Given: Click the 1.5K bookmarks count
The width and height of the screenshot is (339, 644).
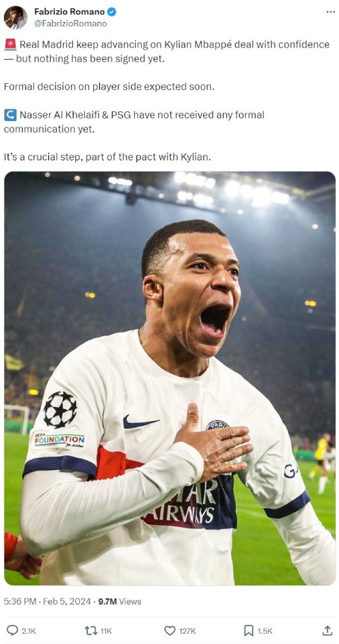Looking at the screenshot, I should tap(265, 631).
